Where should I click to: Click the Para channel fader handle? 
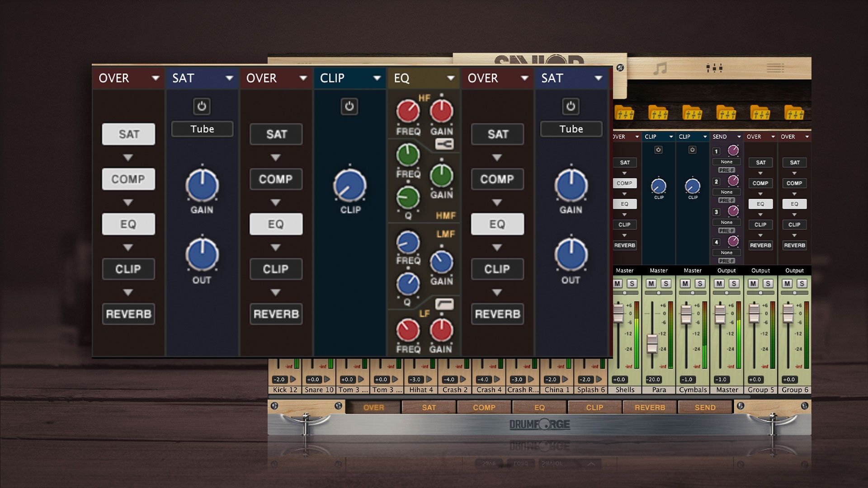pyautogui.click(x=652, y=343)
